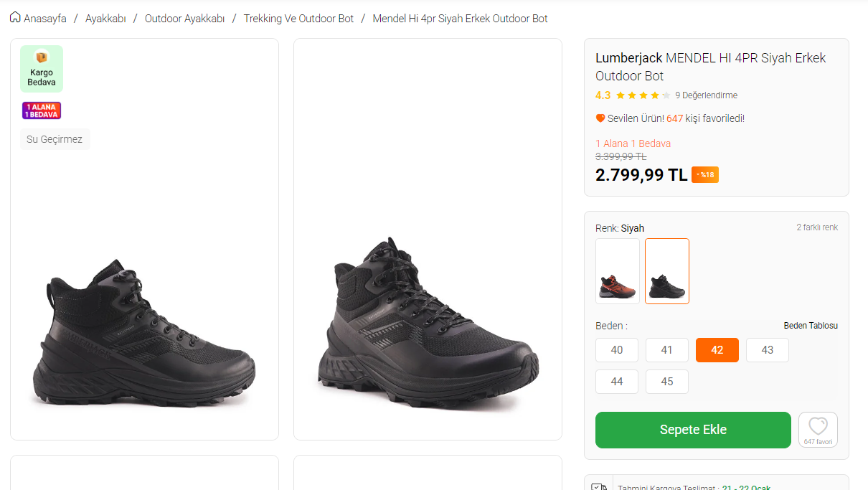This screenshot has height=490, width=868.
Task: Click the %18 discount badge
Action: [705, 174]
